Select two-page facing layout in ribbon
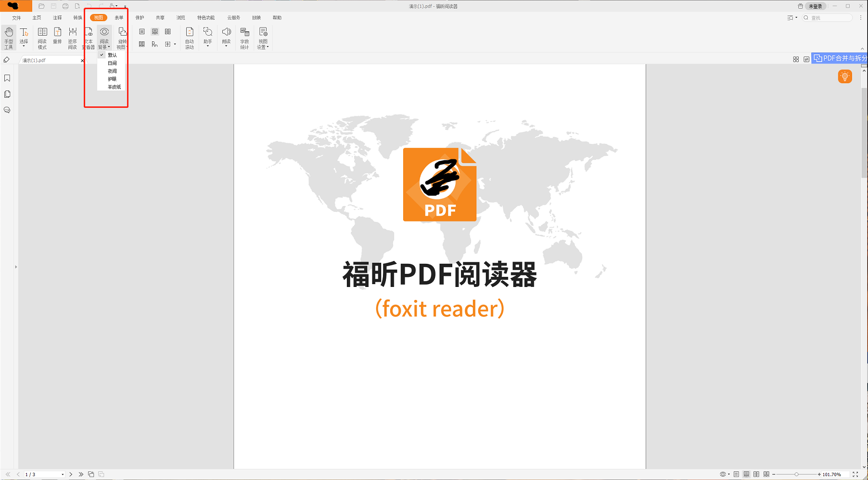Screen dimensions: 868x480 tap(168, 31)
